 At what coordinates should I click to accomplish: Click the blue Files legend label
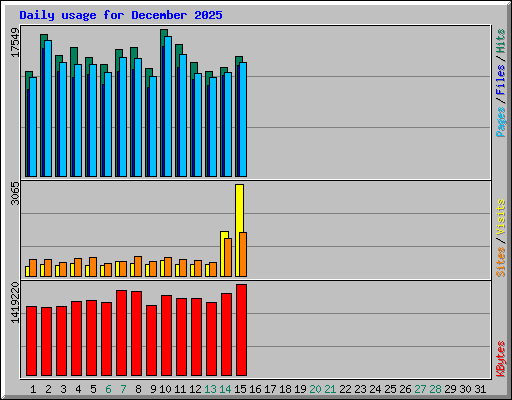point(501,79)
